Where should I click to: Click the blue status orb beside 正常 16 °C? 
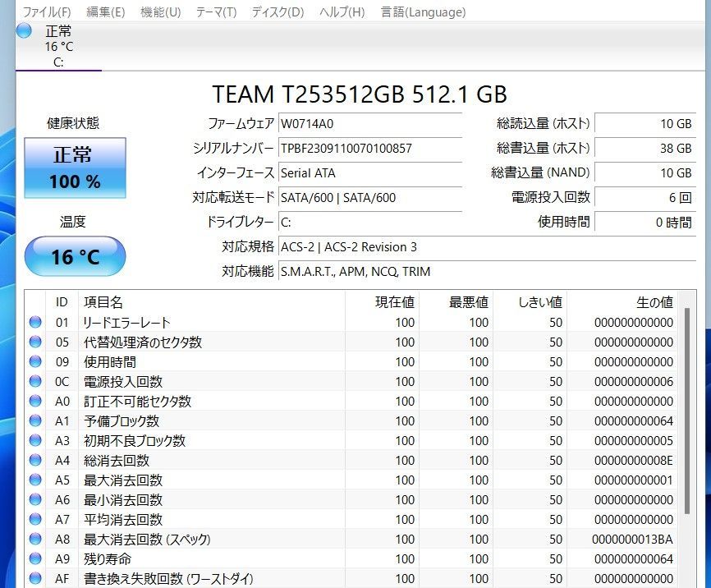[x=24, y=31]
